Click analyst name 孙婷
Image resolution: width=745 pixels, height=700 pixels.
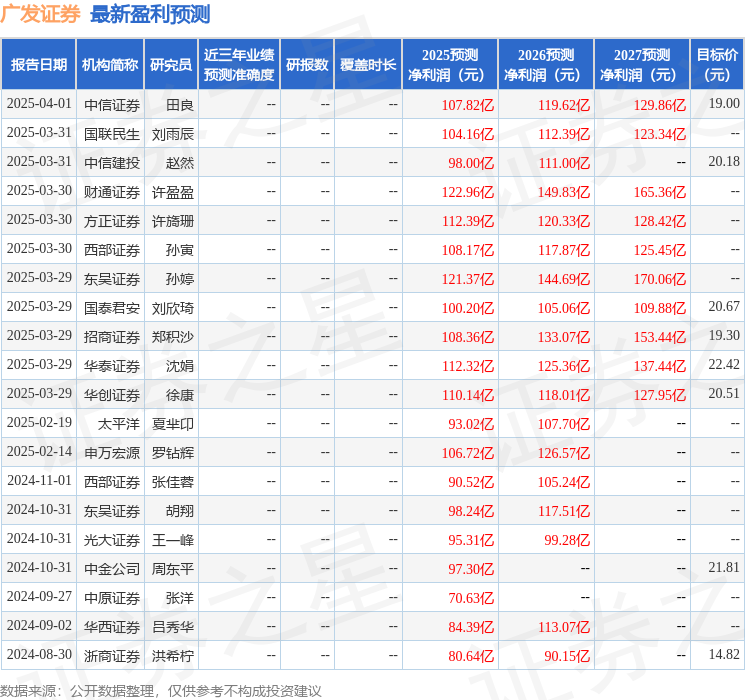(x=180, y=279)
